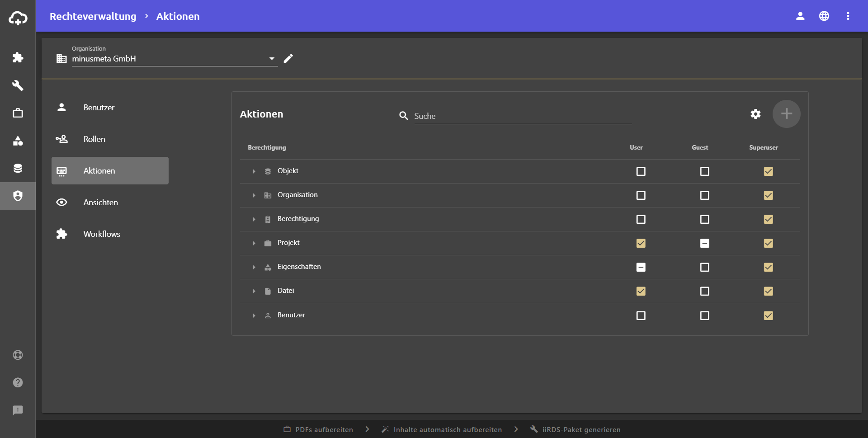Viewport: 868px width, 438px height.
Task: Open the user account icon in header
Action: (x=800, y=16)
